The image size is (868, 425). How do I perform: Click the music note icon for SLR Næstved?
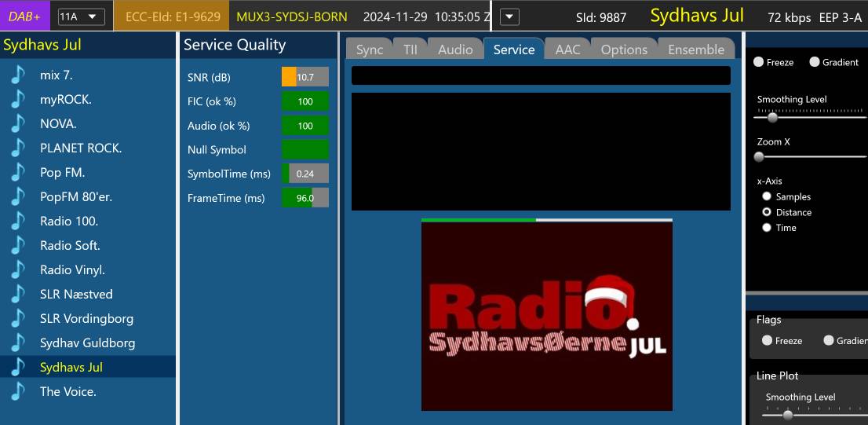click(17, 294)
